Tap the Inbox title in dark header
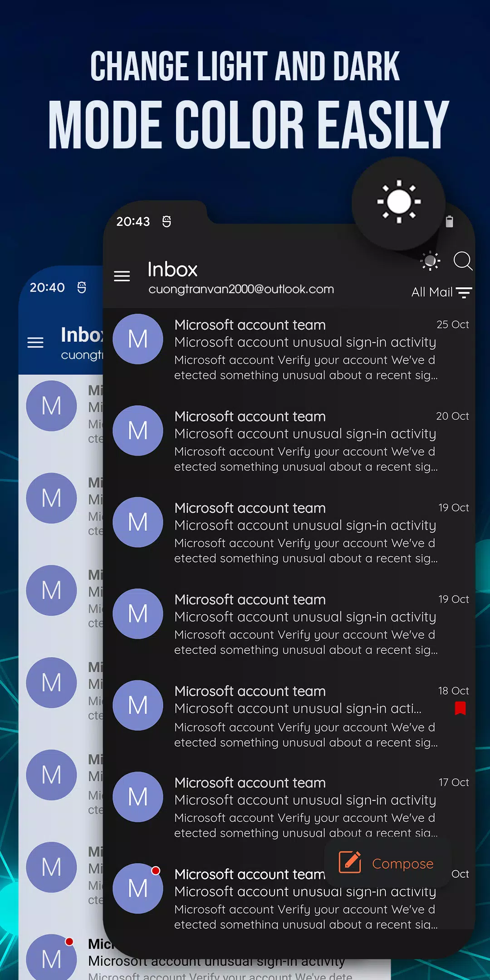This screenshot has height=980, width=490. click(x=172, y=269)
